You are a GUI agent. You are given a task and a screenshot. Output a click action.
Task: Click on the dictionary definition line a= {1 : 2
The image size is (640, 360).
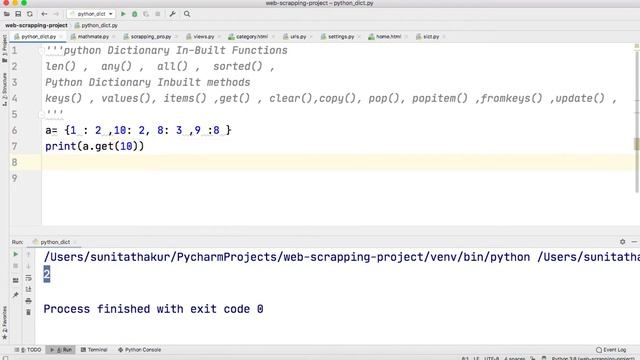[x=138, y=130]
